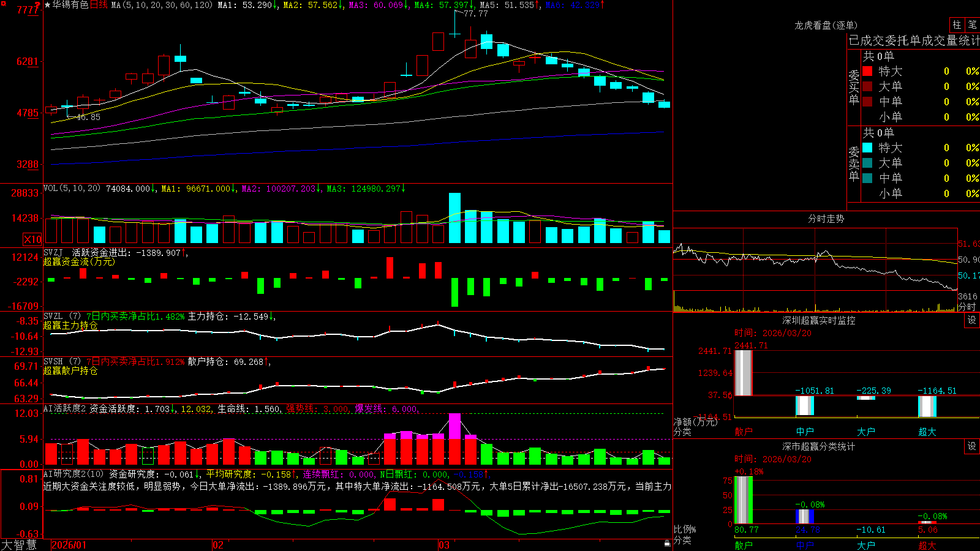Click the lock icon at chart bottom-right

coord(668,543)
